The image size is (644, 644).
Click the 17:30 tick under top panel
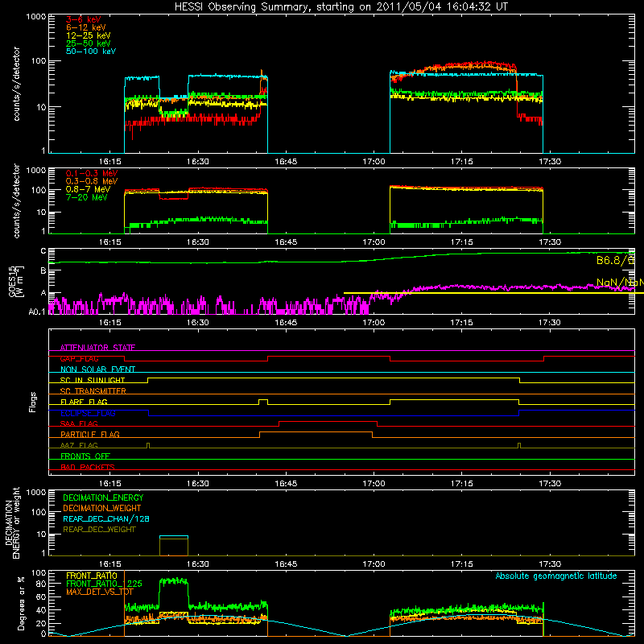click(x=550, y=162)
